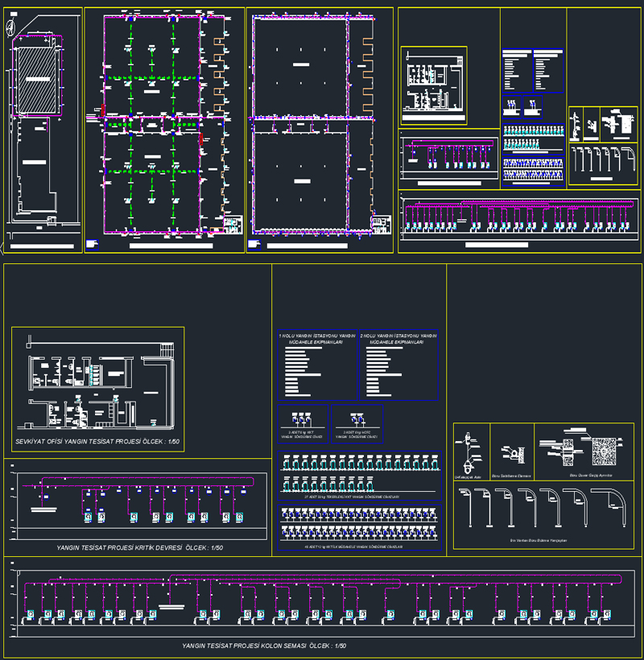The width and height of the screenshot is (644, 660).
Task: Click the north arrow symbol on site plan
Action: click(10, 28)
